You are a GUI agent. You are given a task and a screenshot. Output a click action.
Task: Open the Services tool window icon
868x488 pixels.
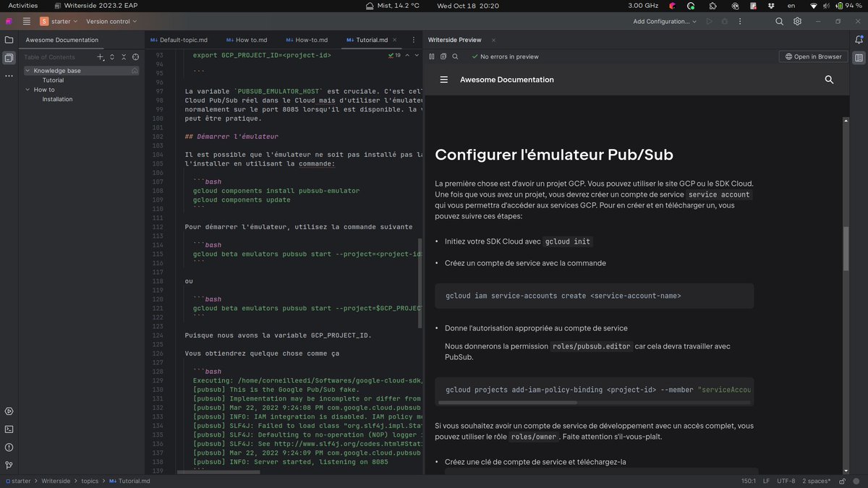[x=9, y=411]
